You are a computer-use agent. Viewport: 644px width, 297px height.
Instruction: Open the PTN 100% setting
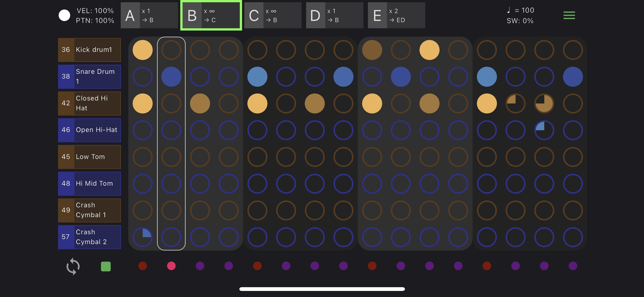tap(95, 20)
